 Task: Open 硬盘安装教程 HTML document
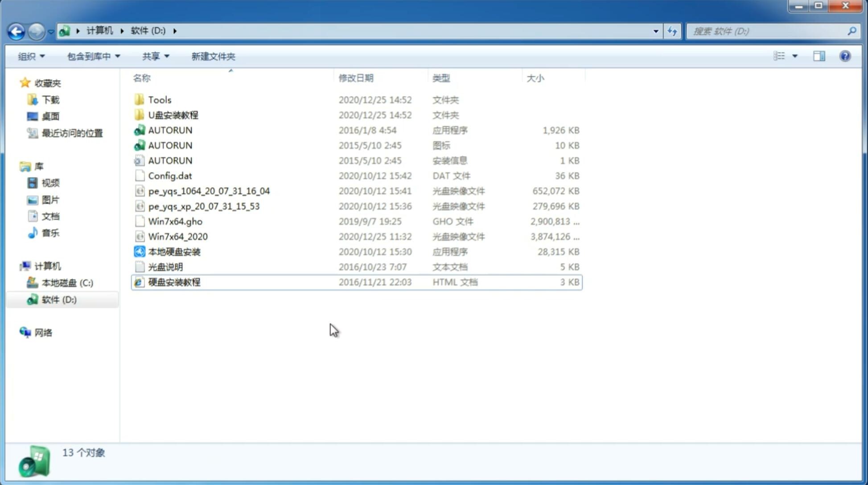[173, 282]
